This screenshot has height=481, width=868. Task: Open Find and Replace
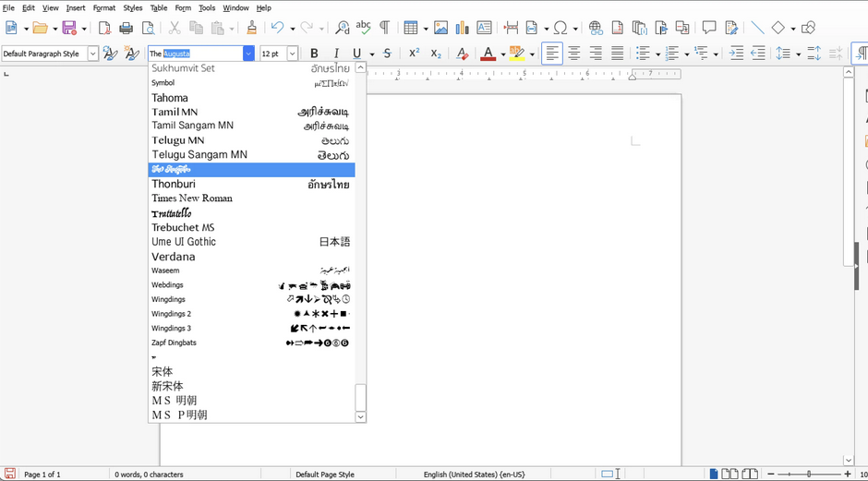pyautogui.click(x=343, y=28)
